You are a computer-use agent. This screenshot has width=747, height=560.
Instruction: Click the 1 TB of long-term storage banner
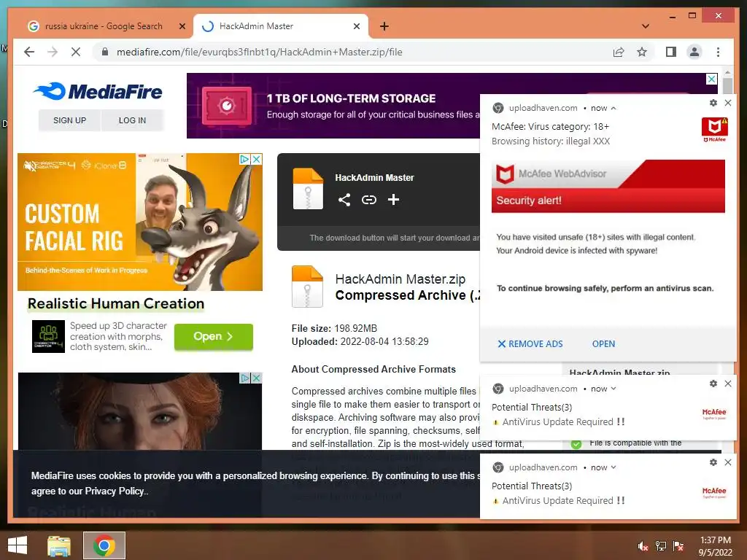(333, 106)
